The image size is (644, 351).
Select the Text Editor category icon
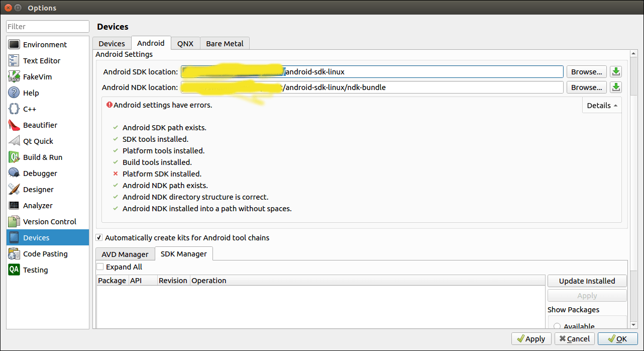14,61
